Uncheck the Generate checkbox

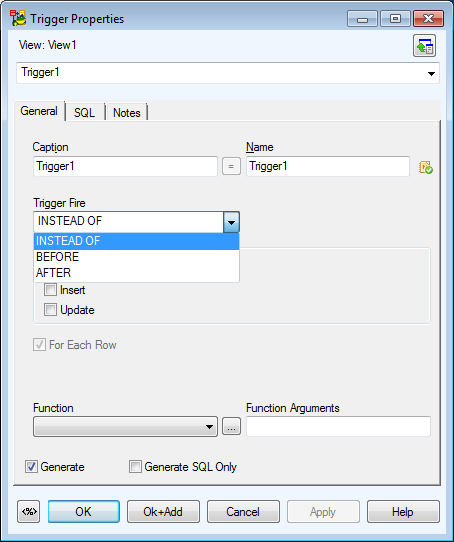[x=31, y=467]
